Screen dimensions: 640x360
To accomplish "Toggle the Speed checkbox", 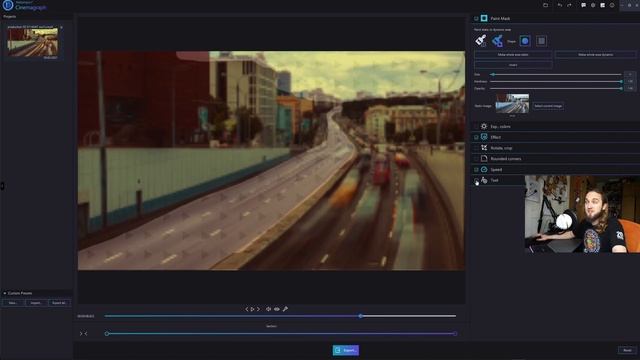I will click(x=476, y=169).
